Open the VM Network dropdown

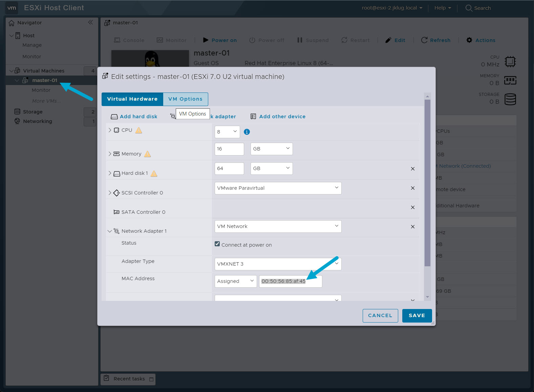278,226
